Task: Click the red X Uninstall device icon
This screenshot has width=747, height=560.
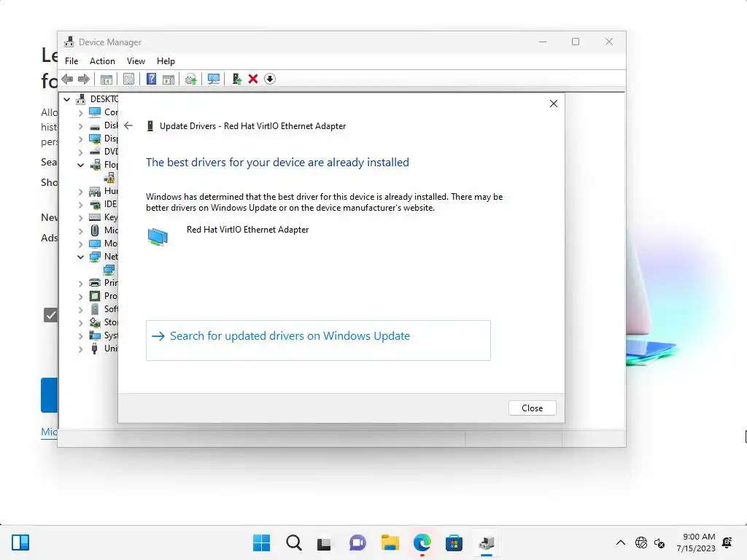Action: (253, 79)
